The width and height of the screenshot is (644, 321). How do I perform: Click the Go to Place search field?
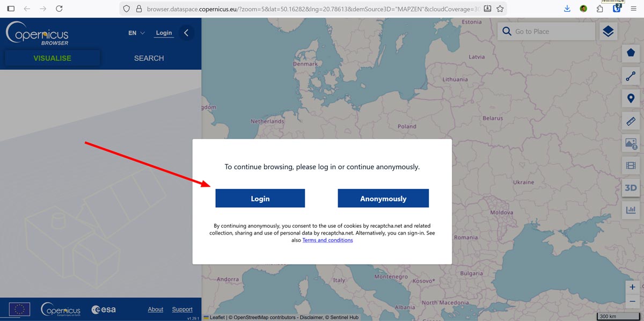point(553,32)
